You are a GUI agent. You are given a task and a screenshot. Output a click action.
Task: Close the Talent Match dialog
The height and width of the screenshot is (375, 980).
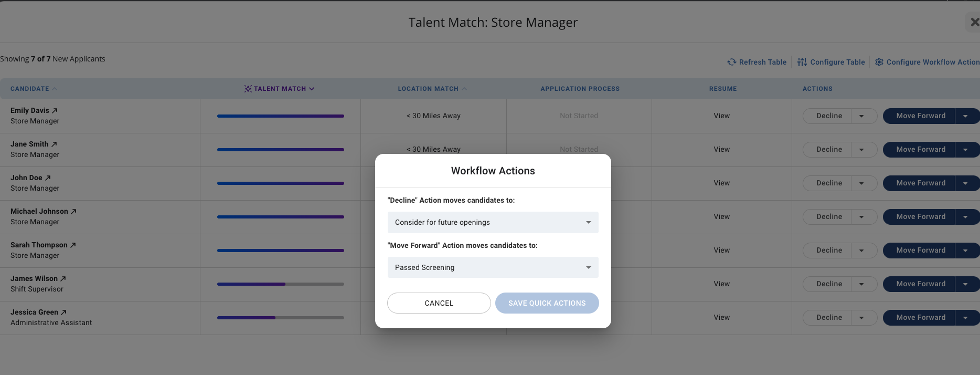(974, 22)
